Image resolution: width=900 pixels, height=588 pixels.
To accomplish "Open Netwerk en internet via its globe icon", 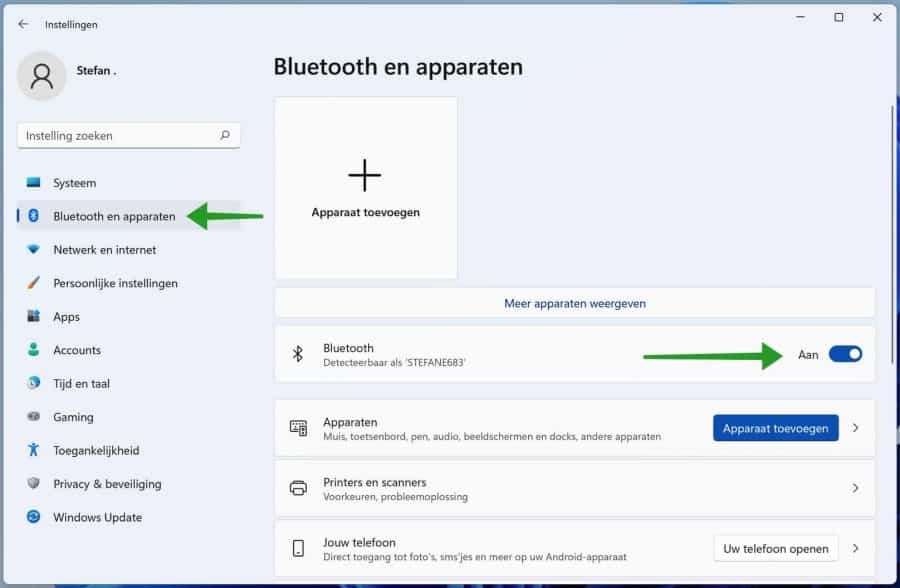I will coord(33,249).
